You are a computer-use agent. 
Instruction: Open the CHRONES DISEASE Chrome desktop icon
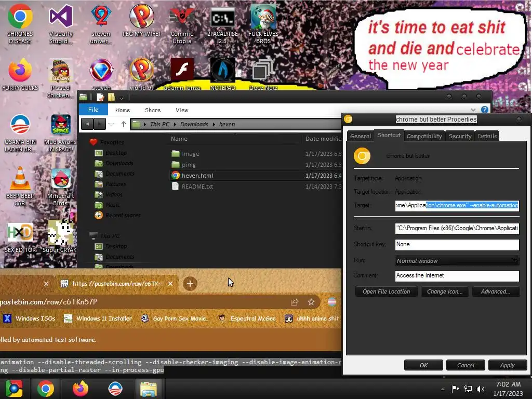pos(20,24)
